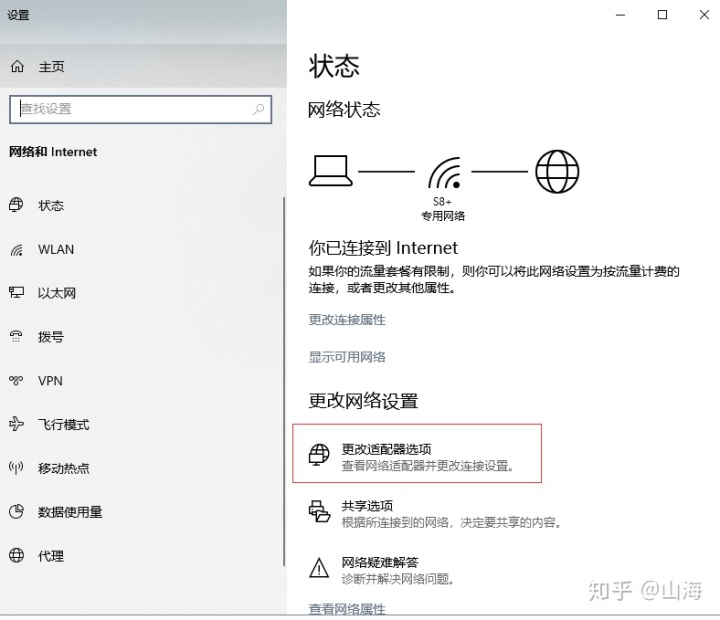Click the Internet globe icon in diagram

(x=557, y=171)
